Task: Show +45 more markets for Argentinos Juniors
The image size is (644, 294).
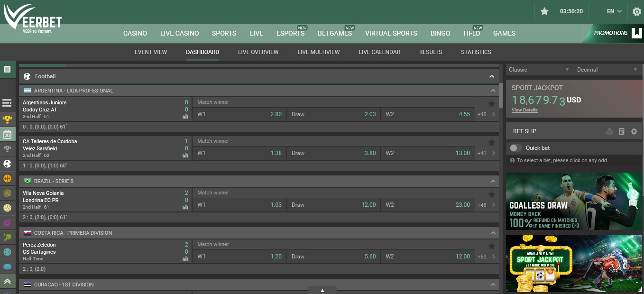Action: [x=486, y=114]
